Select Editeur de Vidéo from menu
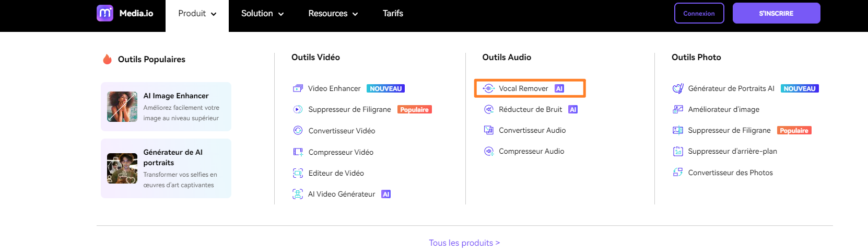Image resolution: width=868 pixels, height=251 pixels. 336,173
